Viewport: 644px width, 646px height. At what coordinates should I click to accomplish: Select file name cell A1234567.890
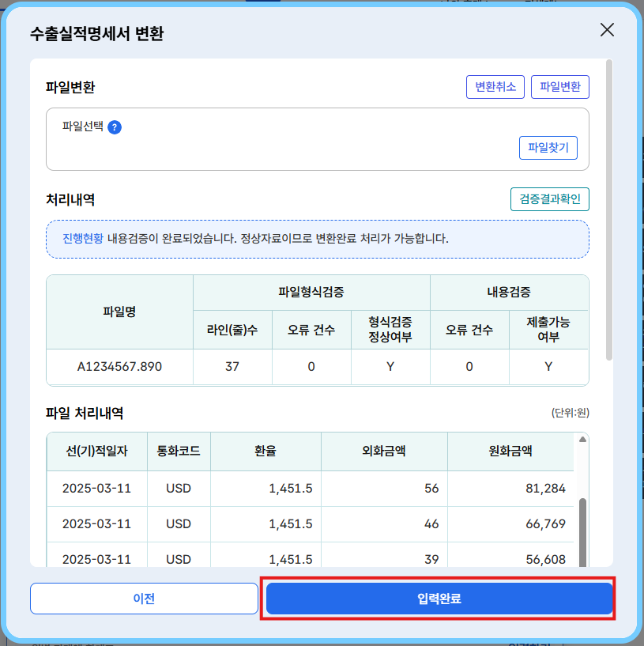pyautogui.click(x=119, y=367)
